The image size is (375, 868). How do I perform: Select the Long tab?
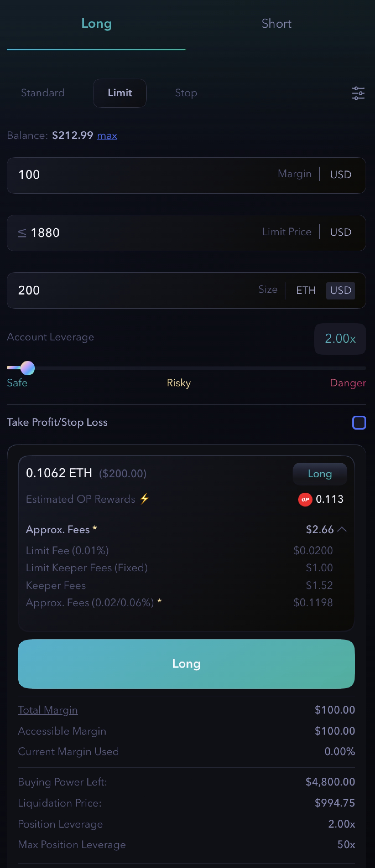click(96, 24)
